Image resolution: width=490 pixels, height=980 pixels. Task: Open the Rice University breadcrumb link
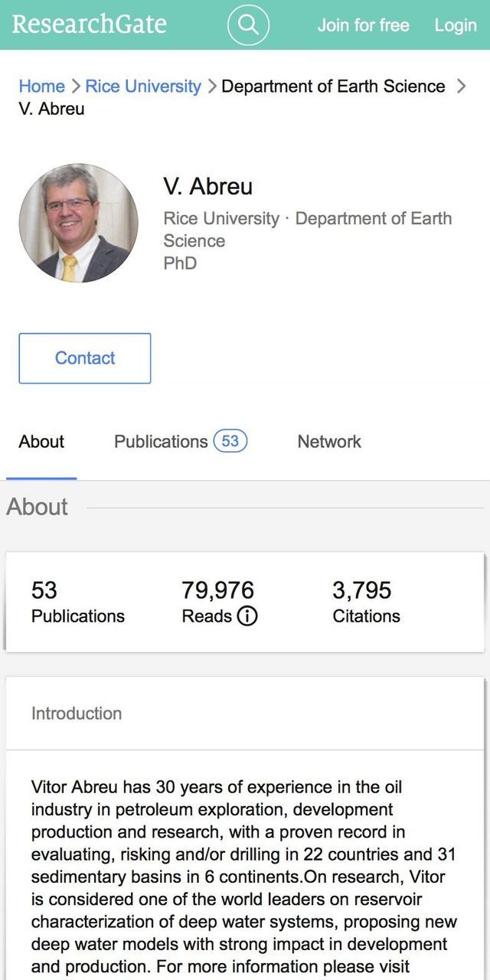click(143, 87)
